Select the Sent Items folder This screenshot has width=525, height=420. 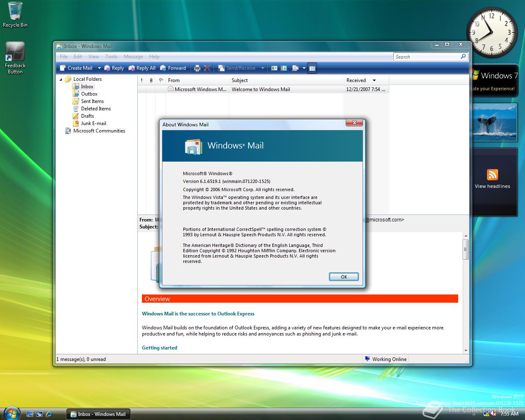[92, 101]
